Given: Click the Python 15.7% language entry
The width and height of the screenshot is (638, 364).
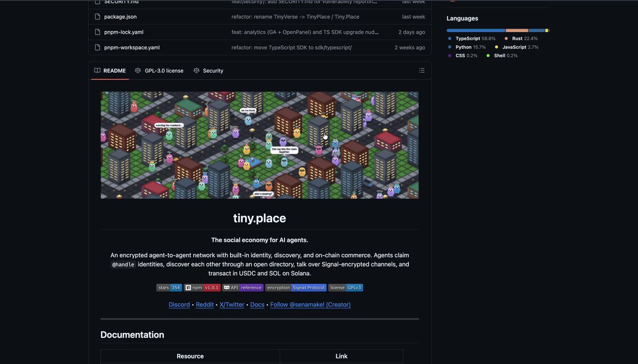Looking at the screenshot, I should tap(467, 47).
